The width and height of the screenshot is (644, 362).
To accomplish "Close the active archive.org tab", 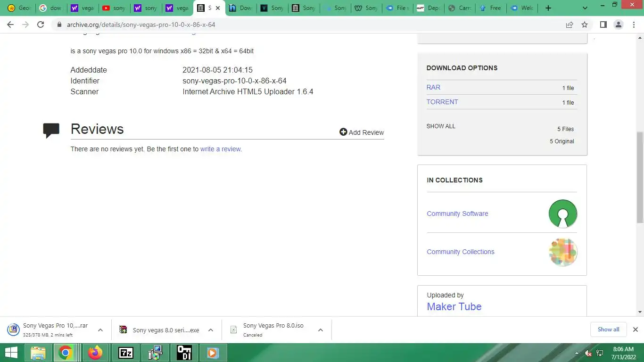I will [218, 8].
